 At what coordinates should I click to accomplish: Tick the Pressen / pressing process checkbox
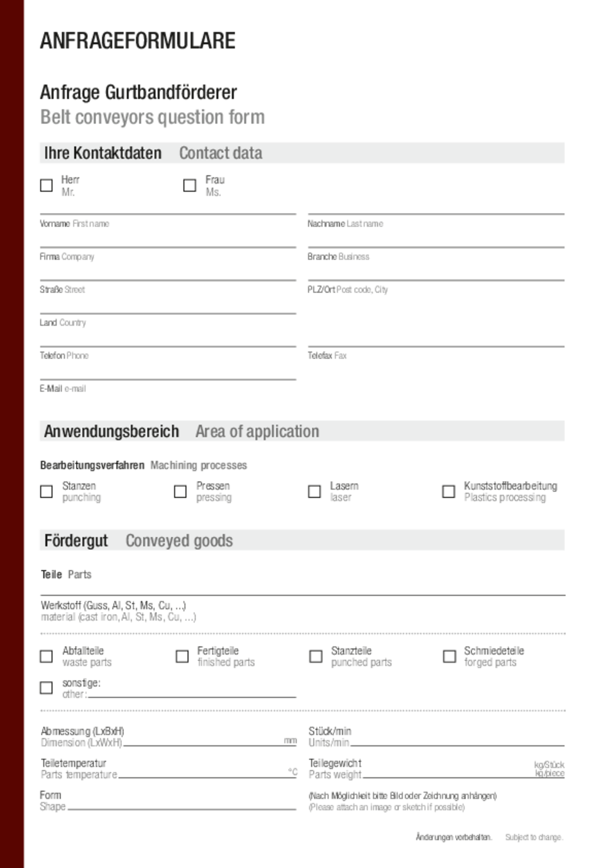180,491
